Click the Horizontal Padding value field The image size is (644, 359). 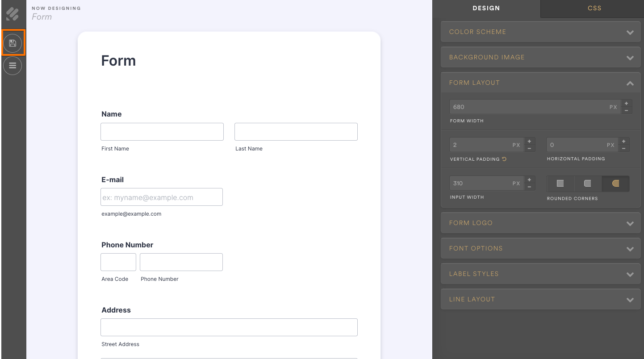tap(582, 145)
